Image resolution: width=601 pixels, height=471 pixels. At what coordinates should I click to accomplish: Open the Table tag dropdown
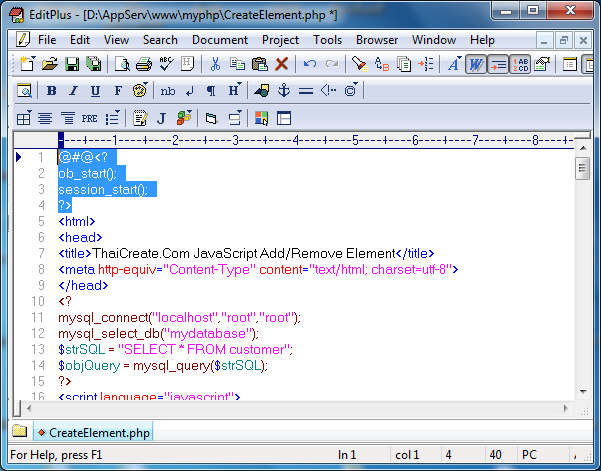coord(24,118)
